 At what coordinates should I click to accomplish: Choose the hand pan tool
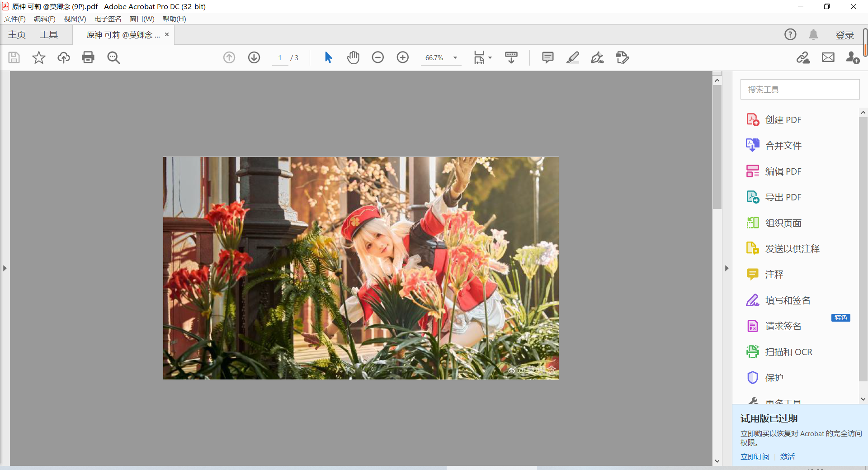(353, 57)
